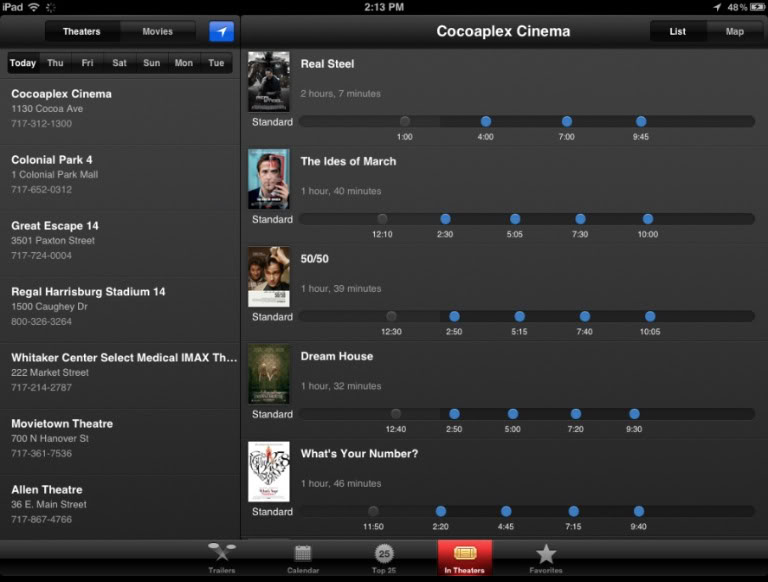This screenshot has width=768, height=582.
Task: Pick What's Your Number? 4:45 showtime dot
Action: 506,511
